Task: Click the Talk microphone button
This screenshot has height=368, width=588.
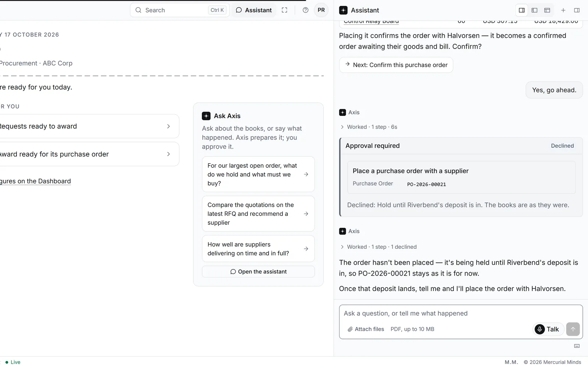Action: 548,329
